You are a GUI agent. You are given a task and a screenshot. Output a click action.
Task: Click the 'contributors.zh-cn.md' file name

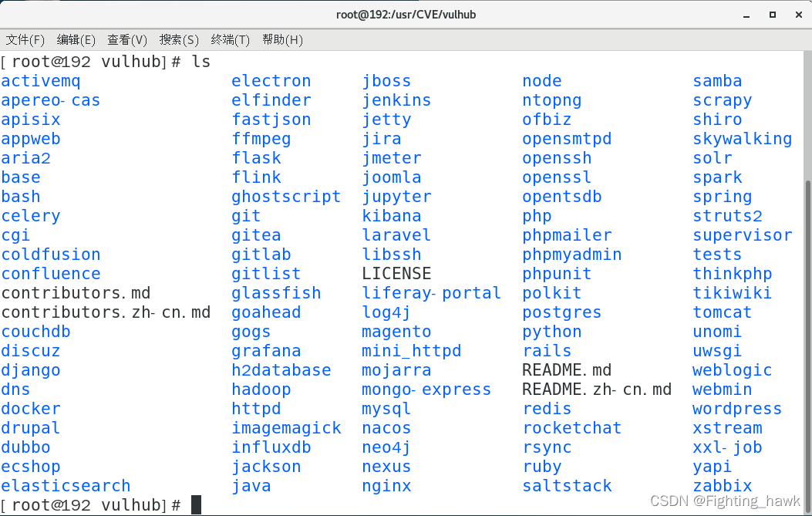click(106, 312)
